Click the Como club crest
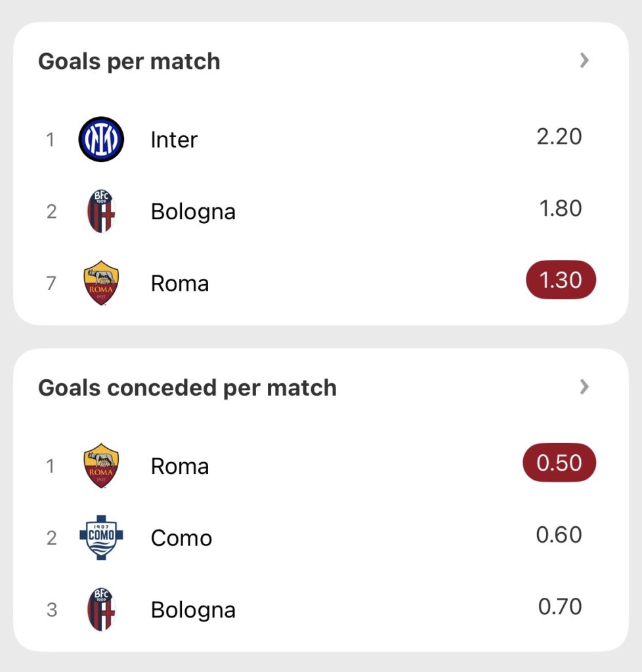The width and height of the screenshot is (642, 672). point(101,537)
